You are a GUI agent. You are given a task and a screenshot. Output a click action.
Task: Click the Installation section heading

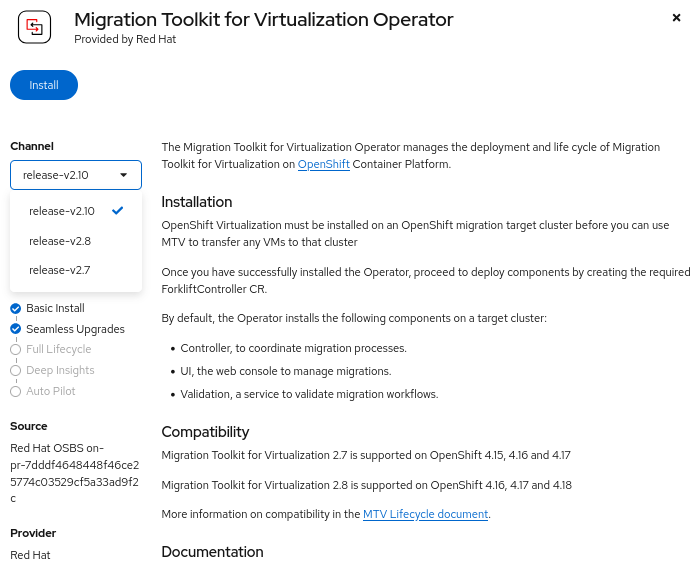pos(197,202)
